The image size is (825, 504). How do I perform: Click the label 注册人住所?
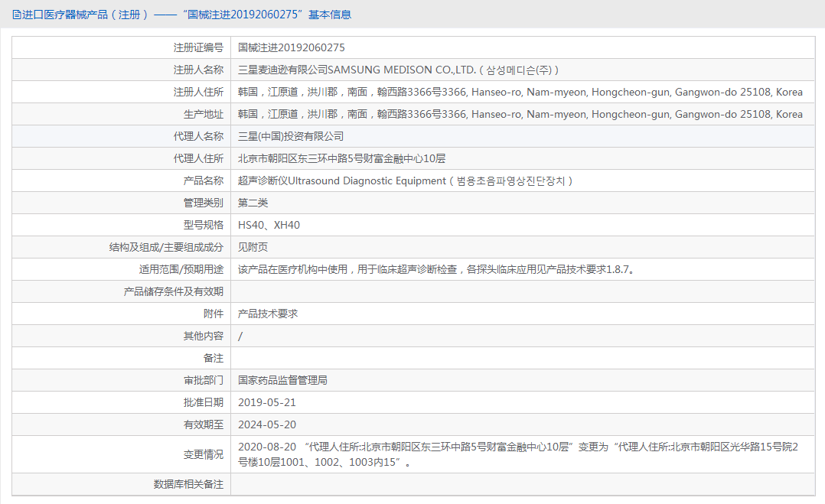click(x=198, y=92)
